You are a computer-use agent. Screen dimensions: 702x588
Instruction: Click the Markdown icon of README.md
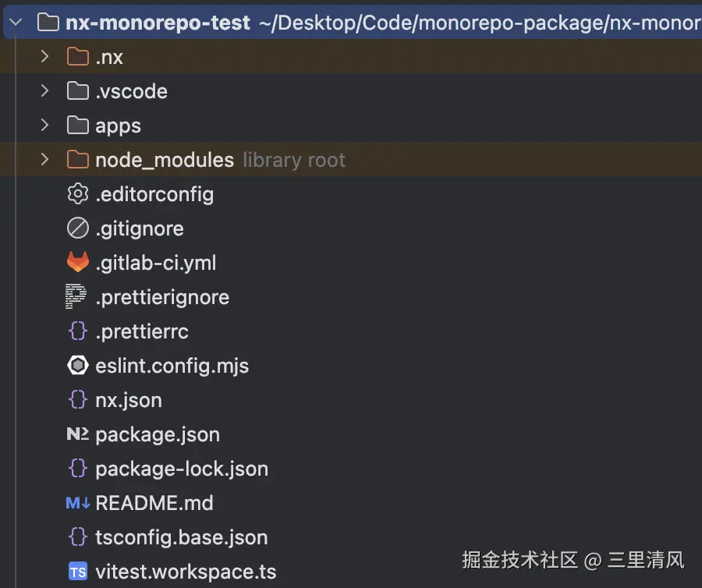(x=78, y=502)
